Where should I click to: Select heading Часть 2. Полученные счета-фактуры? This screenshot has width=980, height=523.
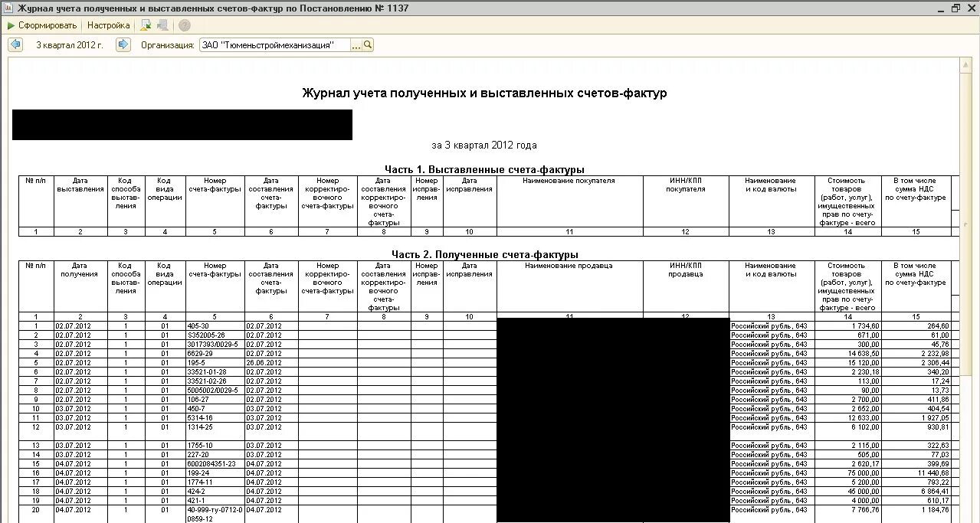point(484,254)
